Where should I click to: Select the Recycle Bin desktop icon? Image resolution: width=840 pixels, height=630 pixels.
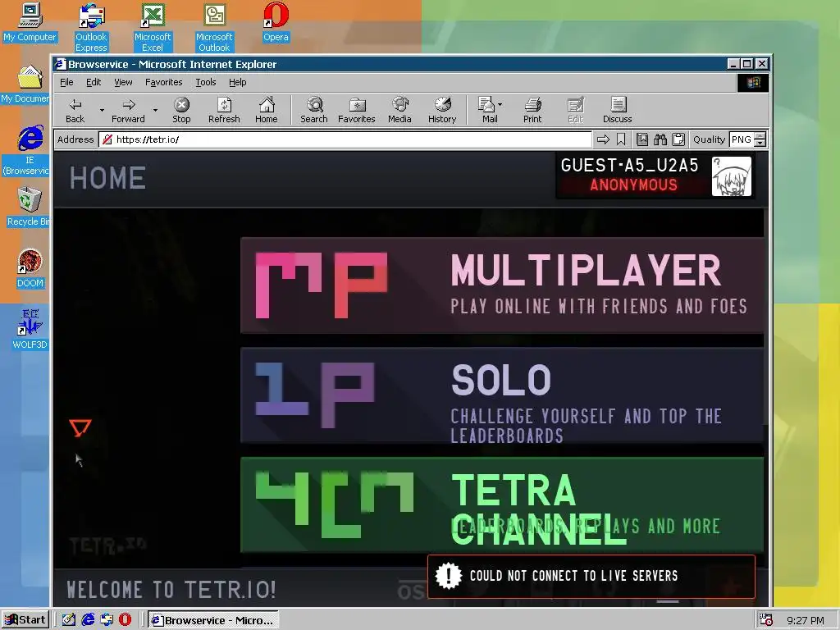pyautogui.click(x=27, y=208)
